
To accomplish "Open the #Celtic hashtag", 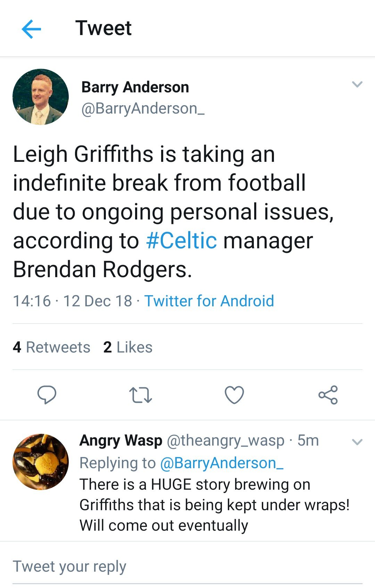I will pos(182,240).
